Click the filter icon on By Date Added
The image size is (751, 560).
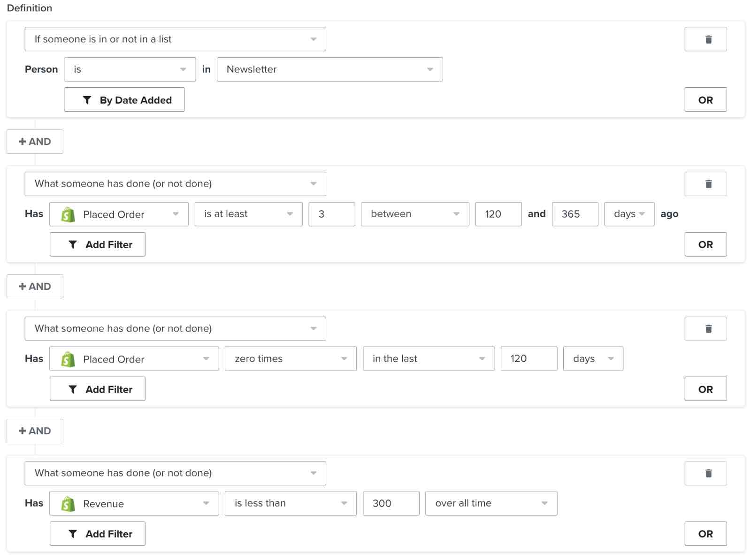[x=86, y=99]
